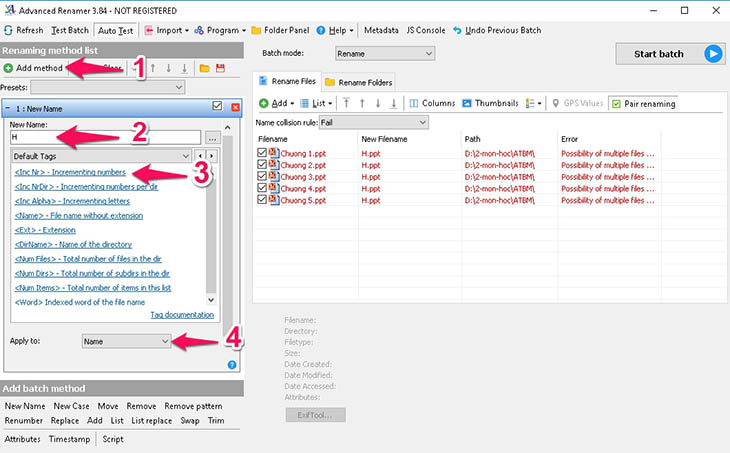Screen dimensions: 730x453
Task: Toggle Pair renaming checkbox
Action: 644,104
